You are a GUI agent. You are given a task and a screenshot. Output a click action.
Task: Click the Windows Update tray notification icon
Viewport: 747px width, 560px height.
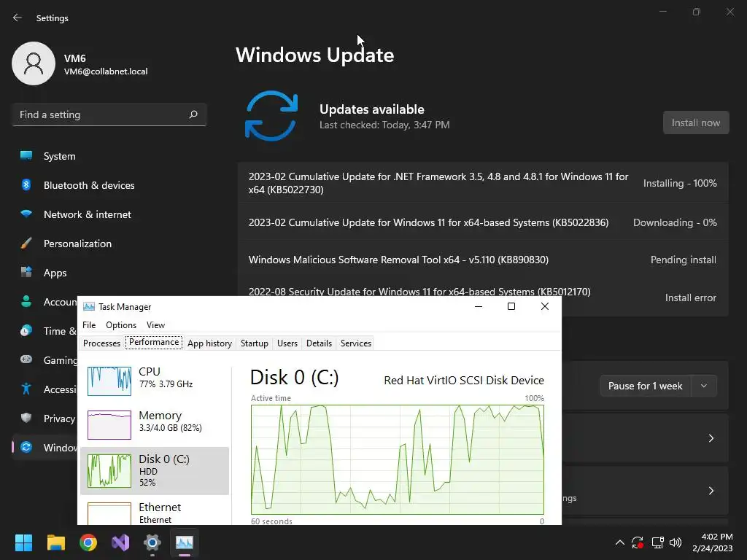coord(638,542)
